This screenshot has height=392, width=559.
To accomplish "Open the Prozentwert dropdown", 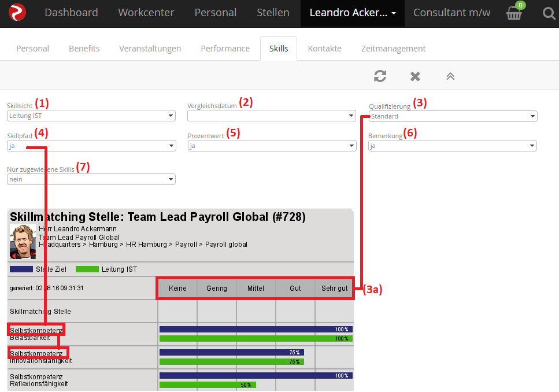I will click(x=272, y=146).
